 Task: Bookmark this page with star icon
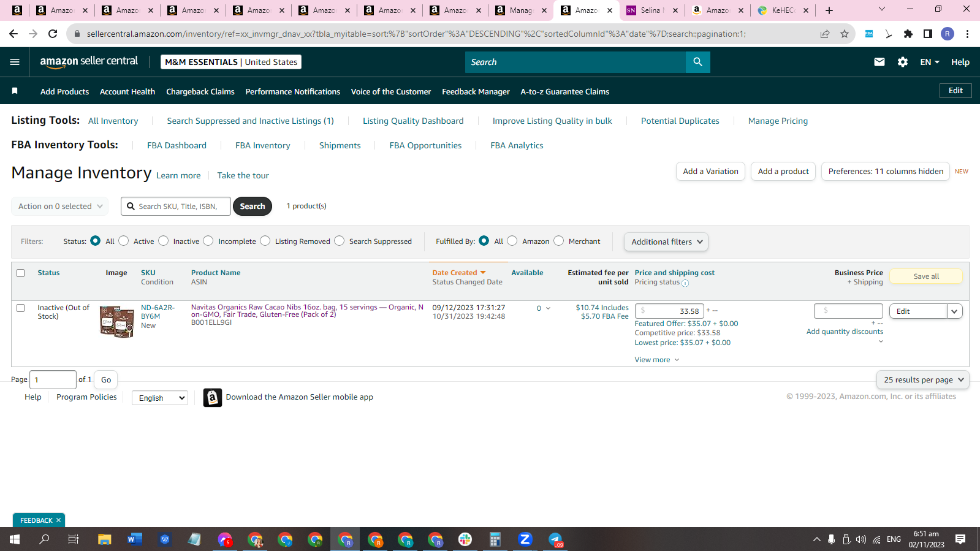[x=845, y=34]
